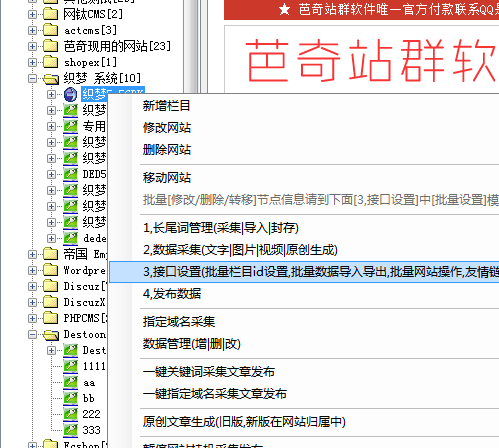
Task: Expand the 专用 site node
Action: (51, 126)
